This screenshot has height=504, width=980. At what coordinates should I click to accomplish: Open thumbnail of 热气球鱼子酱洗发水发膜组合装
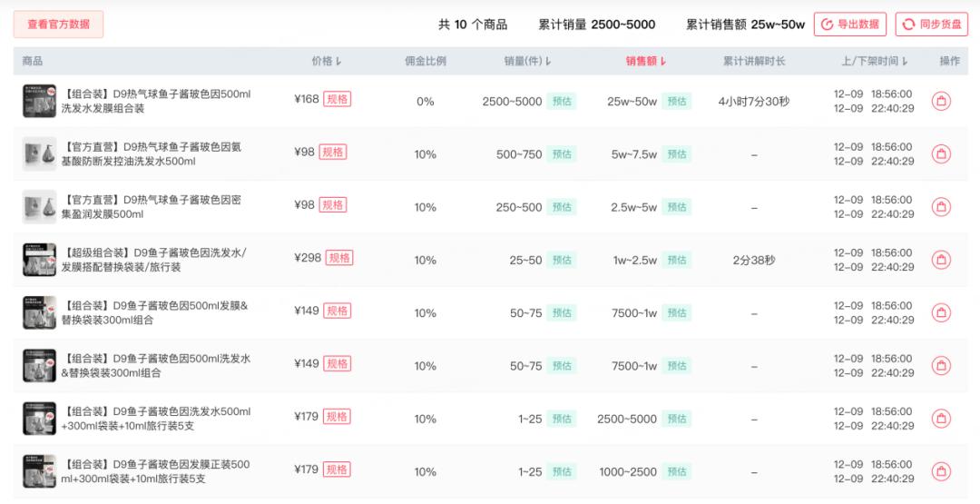39,101
